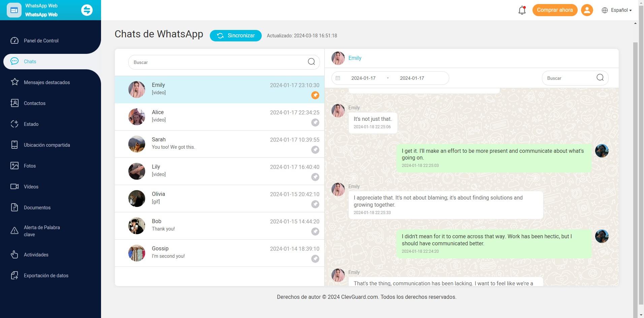
Task: Click the swap product round icon
Action: 87,10
